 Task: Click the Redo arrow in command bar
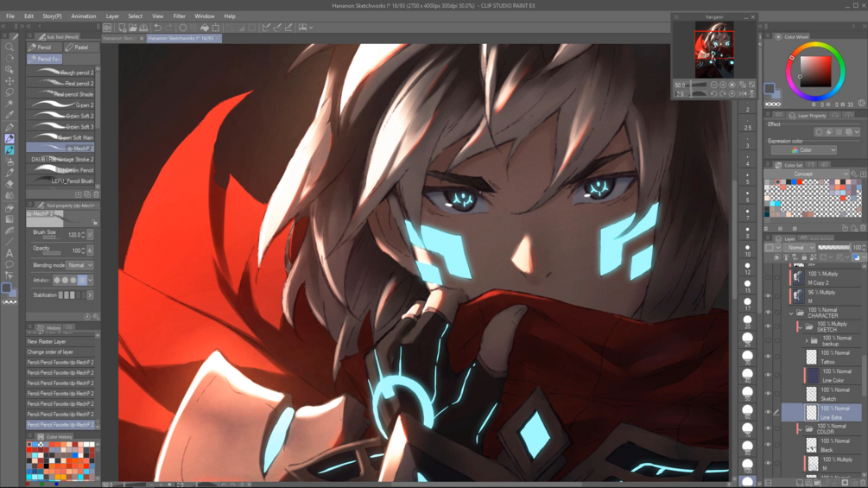coord(169,27)
